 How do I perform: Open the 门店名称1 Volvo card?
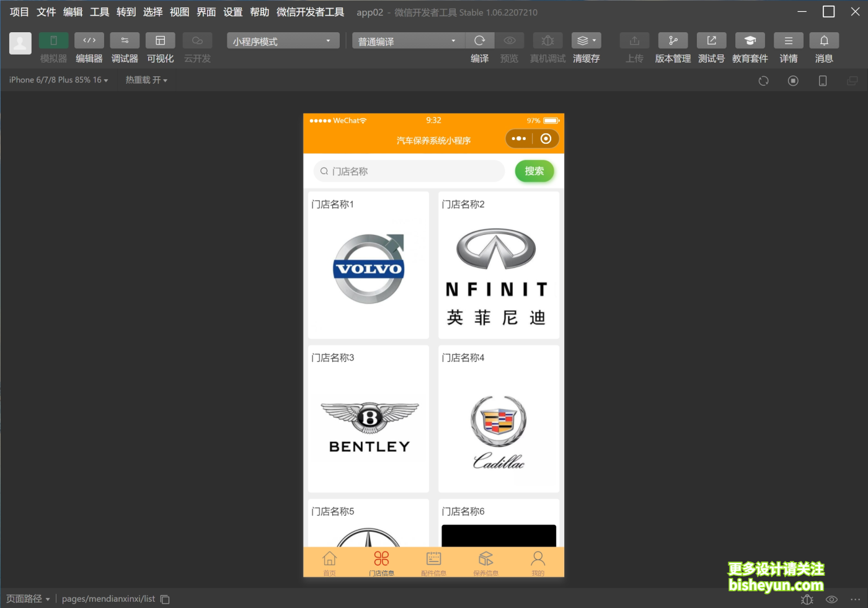click(368, 265)
